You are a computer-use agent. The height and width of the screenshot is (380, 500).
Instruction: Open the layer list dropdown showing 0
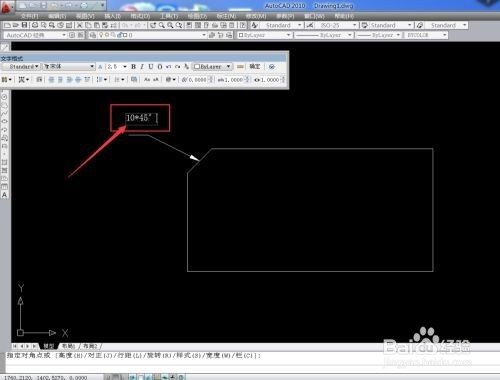point(152,35)
